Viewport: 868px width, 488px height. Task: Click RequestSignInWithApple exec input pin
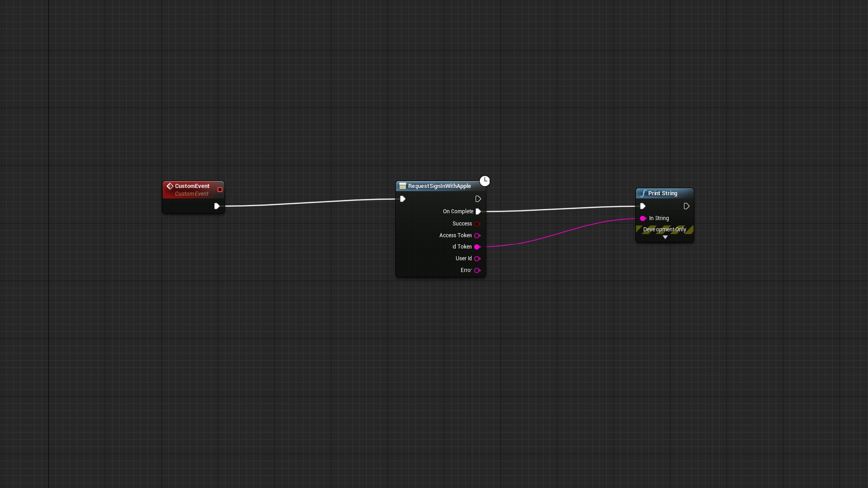(403, 199)
